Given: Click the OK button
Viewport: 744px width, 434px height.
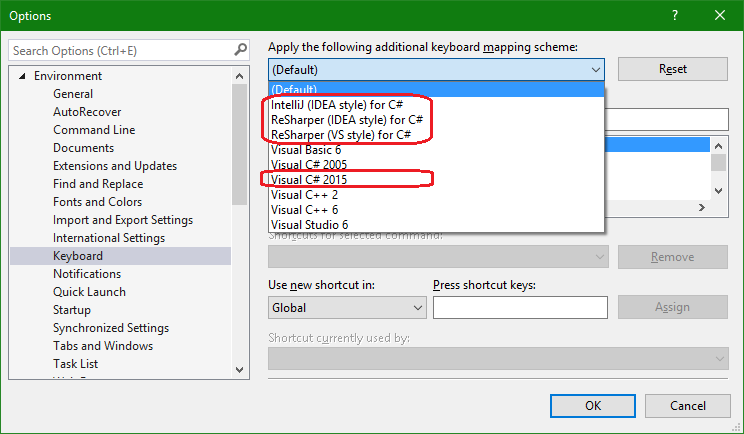Looking at the screenshot, I should (593, 406).
